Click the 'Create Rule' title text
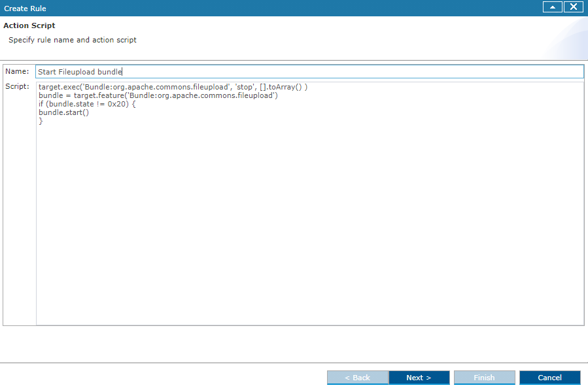Screen dimensions: 588x392 (x=25, y=8)
